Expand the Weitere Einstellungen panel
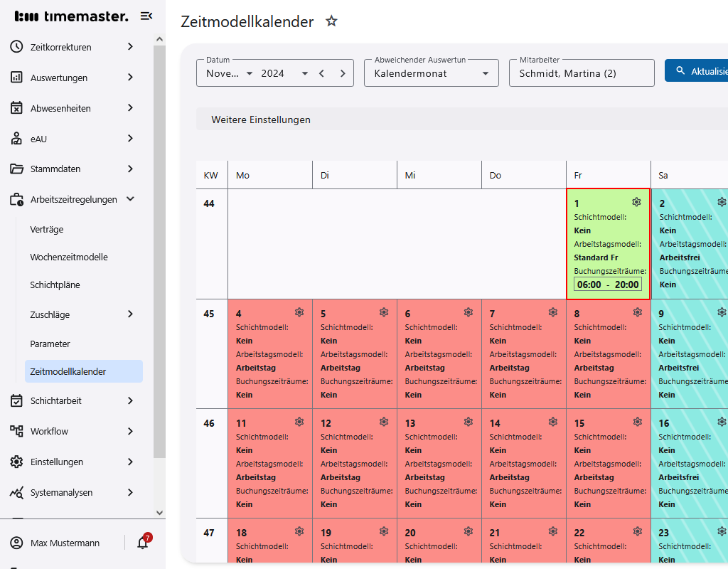728x569 pixels. click(x=261, y=119)
